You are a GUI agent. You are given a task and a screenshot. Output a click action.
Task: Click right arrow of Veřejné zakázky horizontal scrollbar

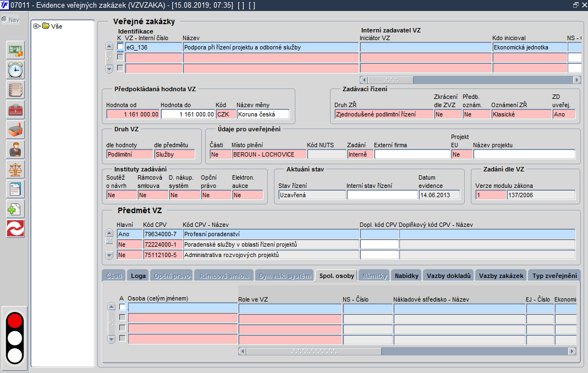click(x=577, y=80)
